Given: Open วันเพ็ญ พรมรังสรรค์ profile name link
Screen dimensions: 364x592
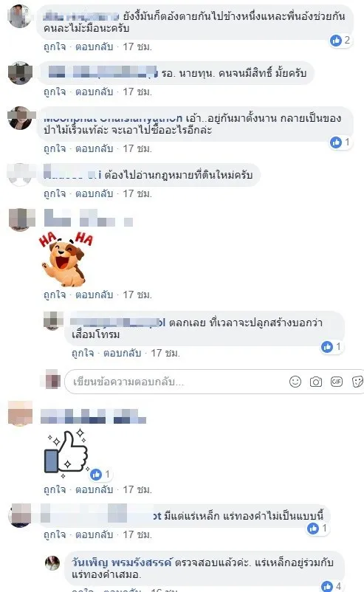Looking at the screenshot, I should (122, 562).
